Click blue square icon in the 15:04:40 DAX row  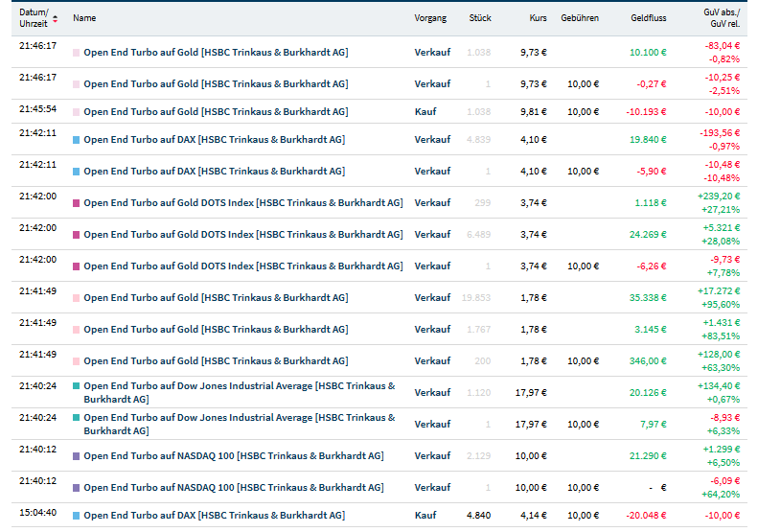[77, 516]
